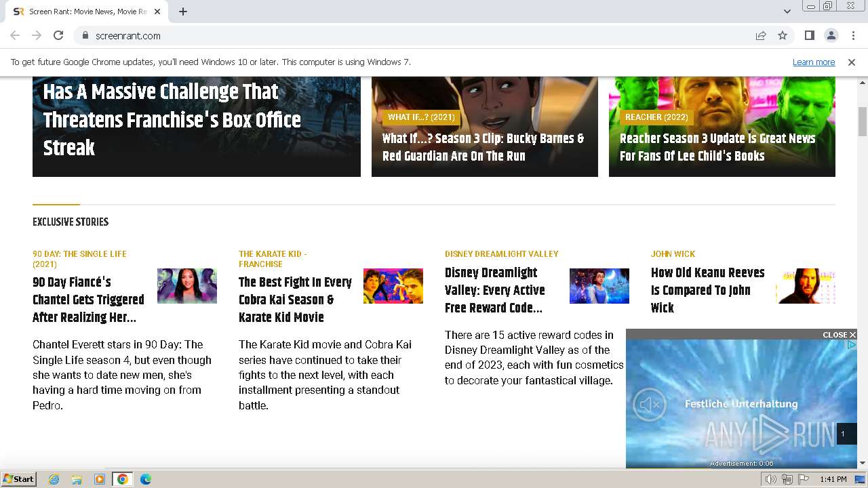Image resolution: width=868 pixels, height=488 pixels.
Task: Open How Old Keanu Reeves headline
Action: (x=707, y=290)
